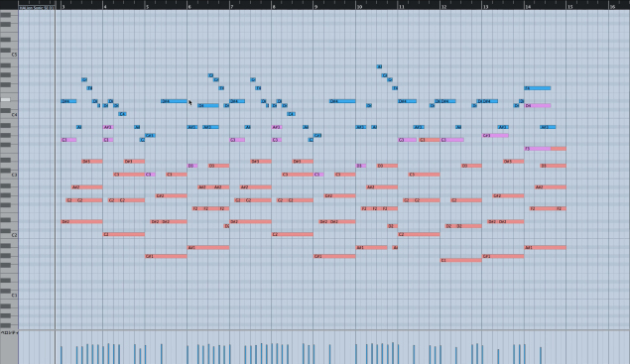630x364 pixels.
Task: Click bar 6 on the timeline ruler
Action: tap(189, 6)
